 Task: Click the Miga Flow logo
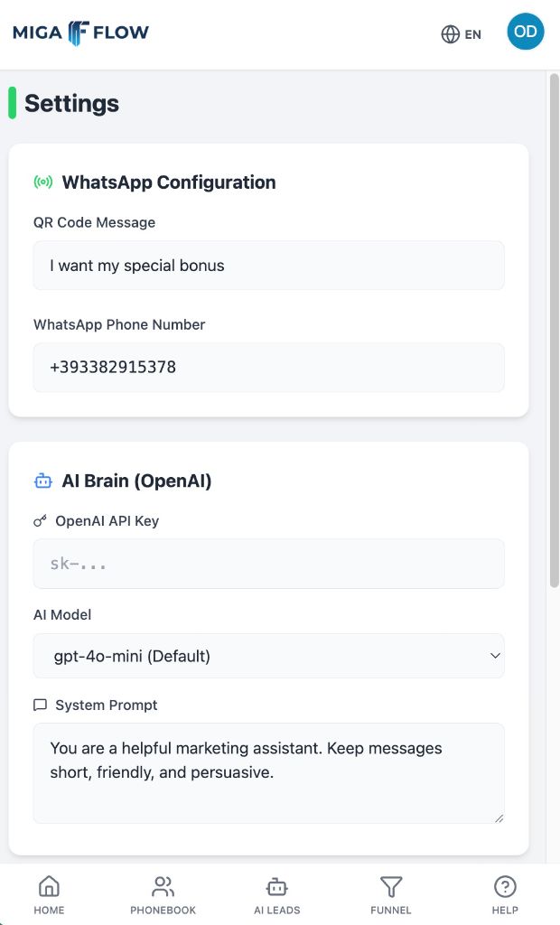80,33
